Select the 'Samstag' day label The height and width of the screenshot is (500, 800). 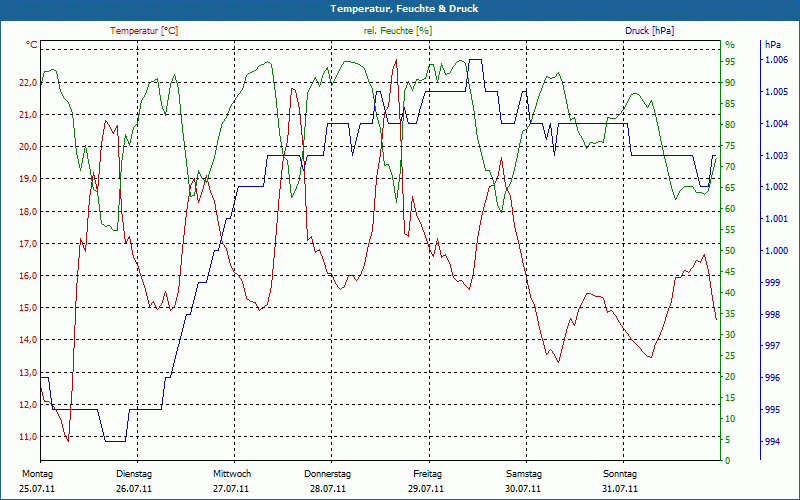pos(523,474)
